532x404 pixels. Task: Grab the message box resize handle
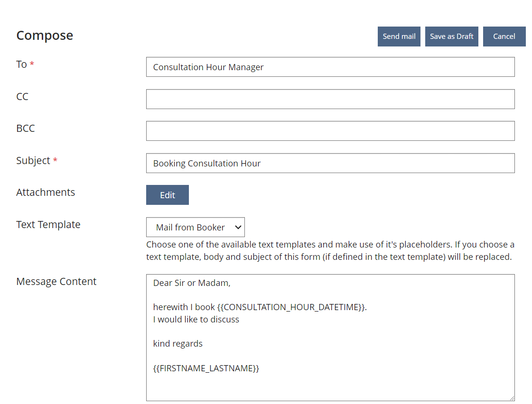pos(512,398)
